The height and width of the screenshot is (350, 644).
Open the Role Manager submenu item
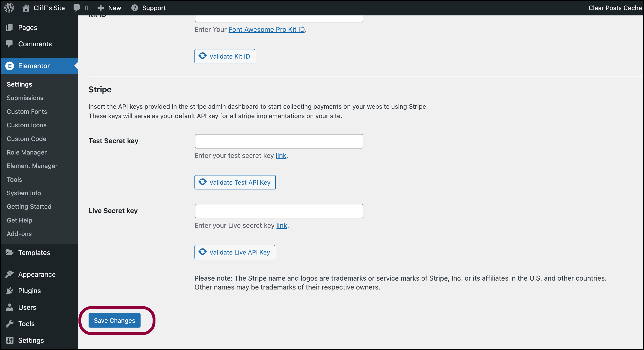pos(27,152)
